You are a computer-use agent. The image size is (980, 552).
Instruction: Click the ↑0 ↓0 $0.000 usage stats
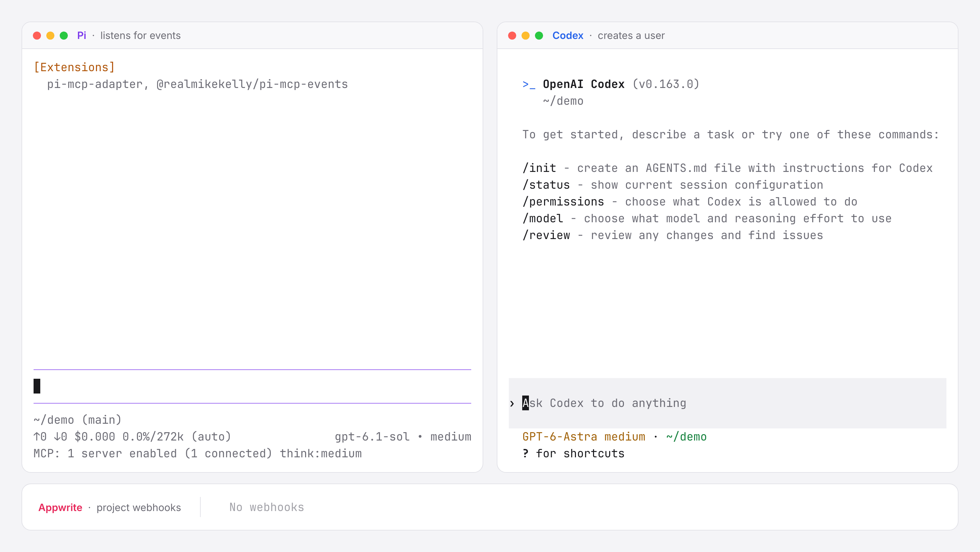132,436
